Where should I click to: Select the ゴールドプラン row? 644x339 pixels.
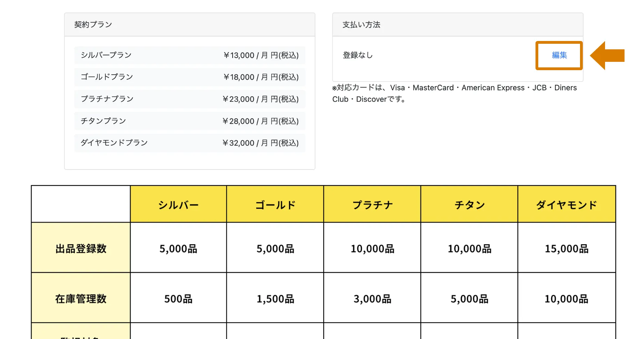(190, 77)
